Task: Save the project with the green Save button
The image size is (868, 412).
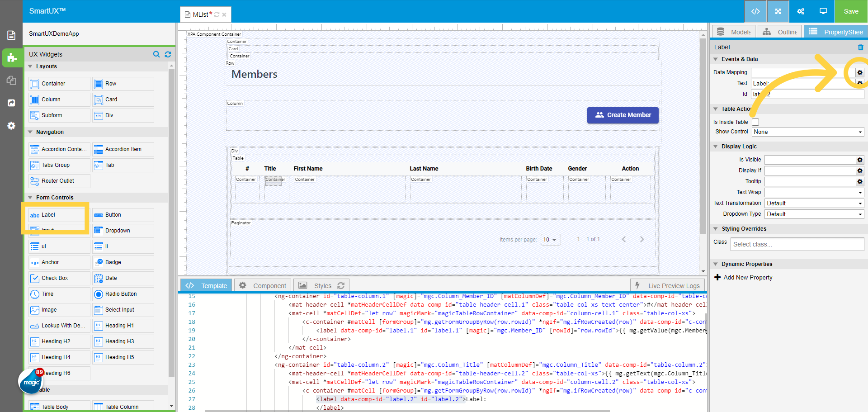Action: pyautogui.click(x=851, y=11)
